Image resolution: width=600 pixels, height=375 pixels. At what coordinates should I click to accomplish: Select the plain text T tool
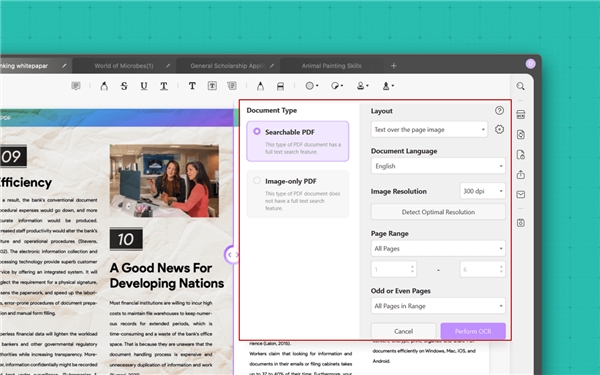click(x=192, y=86)
